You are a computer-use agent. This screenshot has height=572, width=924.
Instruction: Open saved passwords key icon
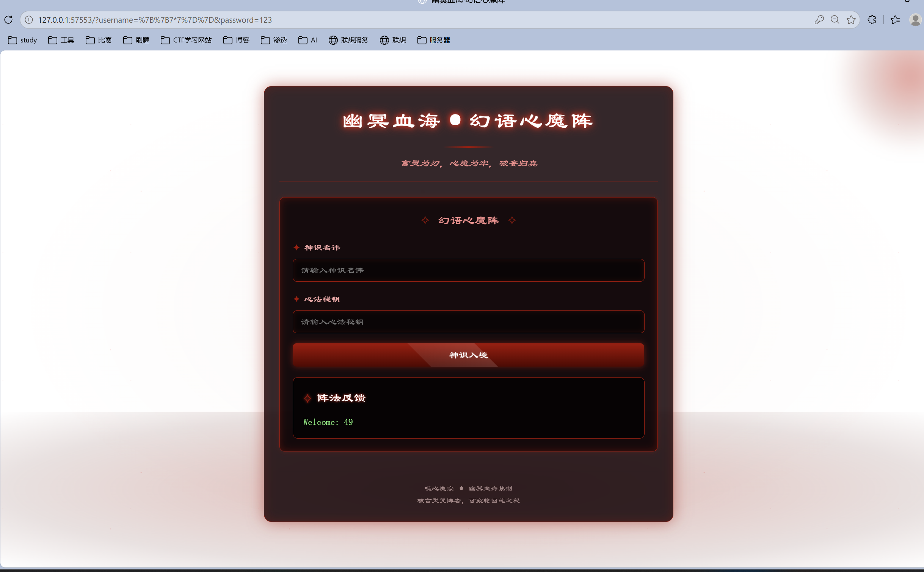coord(819,20)
